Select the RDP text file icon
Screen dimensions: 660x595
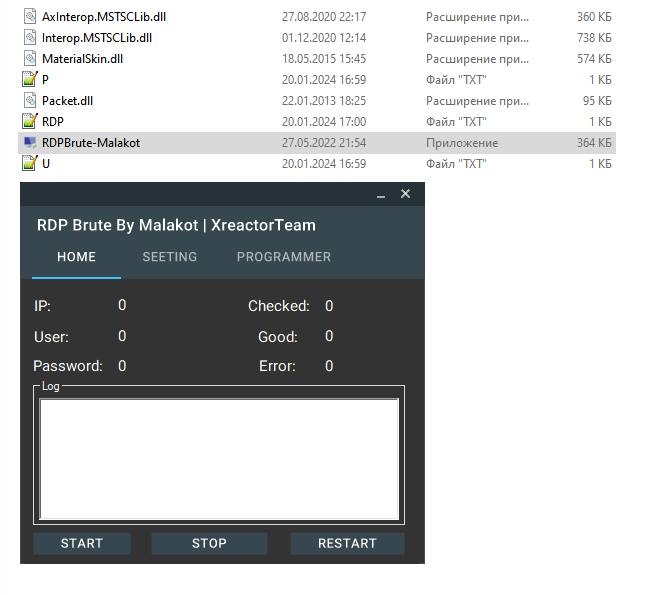tap(29, 121)
